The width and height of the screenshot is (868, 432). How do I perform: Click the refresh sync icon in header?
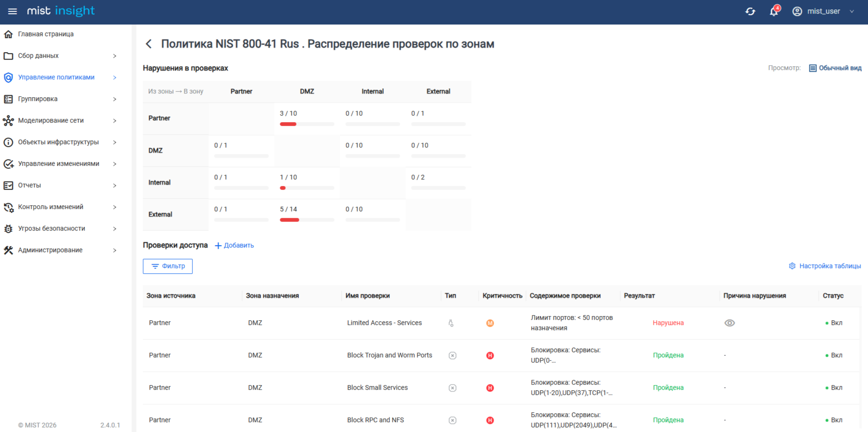[750, 11]
